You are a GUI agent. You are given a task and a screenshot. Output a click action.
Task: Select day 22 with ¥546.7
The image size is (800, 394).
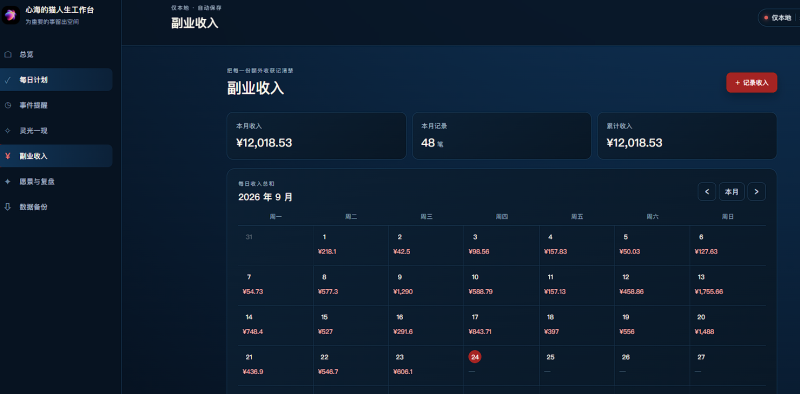[351, 365]
